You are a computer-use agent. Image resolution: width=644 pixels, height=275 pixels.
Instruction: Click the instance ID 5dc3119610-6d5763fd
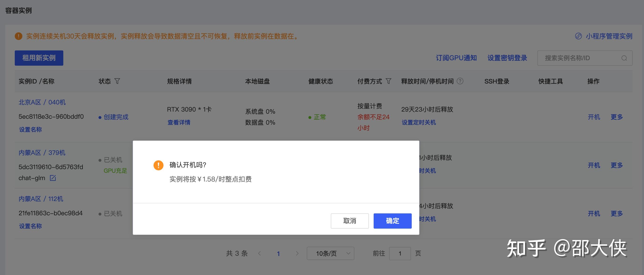coord(51,167)
